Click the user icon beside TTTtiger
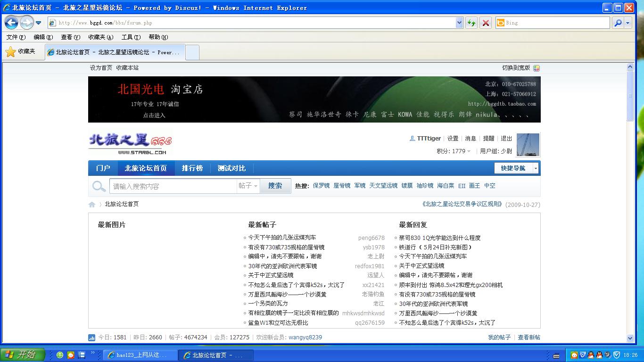Screen dimensions: 644x362 (413, 139)
